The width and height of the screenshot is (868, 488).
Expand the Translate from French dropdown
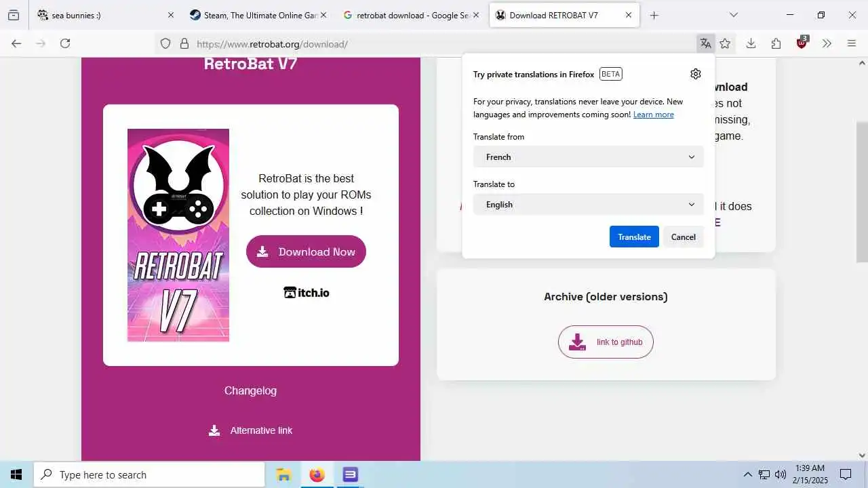[x=589, y=157]
